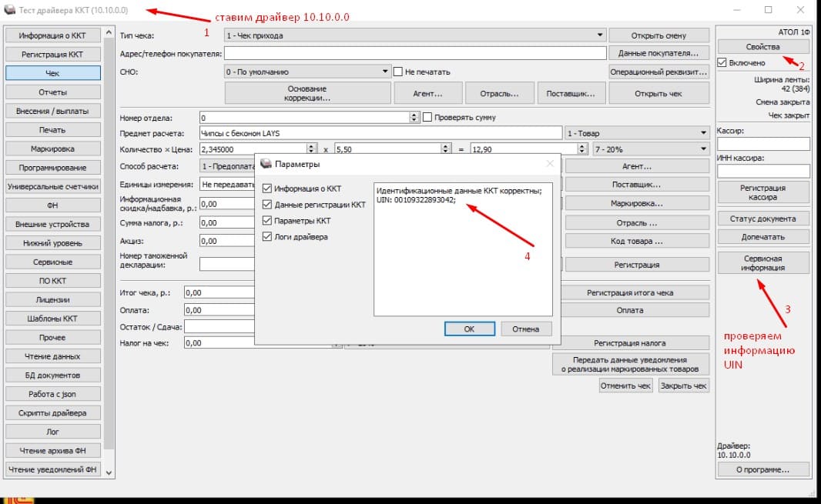Open the Работа с json section
Screen dimensions: 821x504
pos(52,393)
